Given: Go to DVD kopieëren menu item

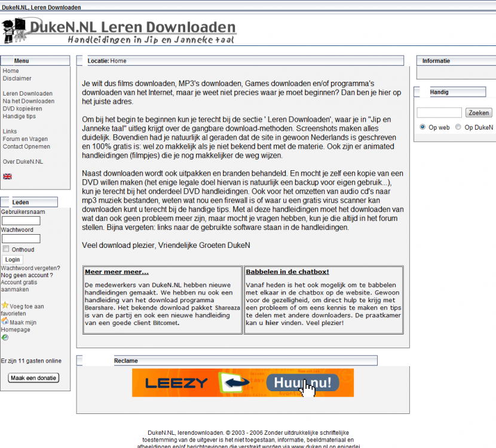Looking at the screenshot, I should coord(22,109).
